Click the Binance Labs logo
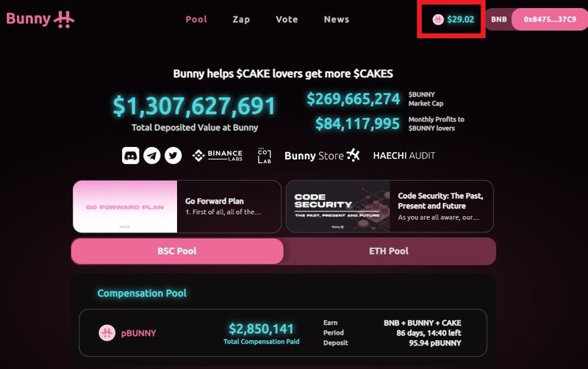This screenshot has height=369, width=588. 217,155
